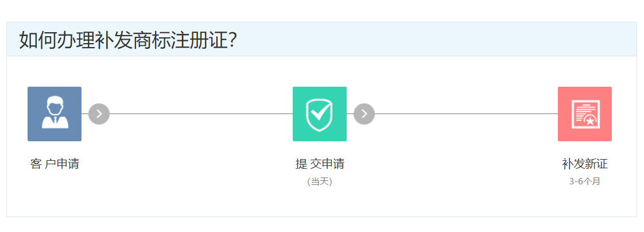The width and height of the screenshot is (644, 232).
Task: Click the short connector between shield icon and arrow
Action: pos(350,114)
